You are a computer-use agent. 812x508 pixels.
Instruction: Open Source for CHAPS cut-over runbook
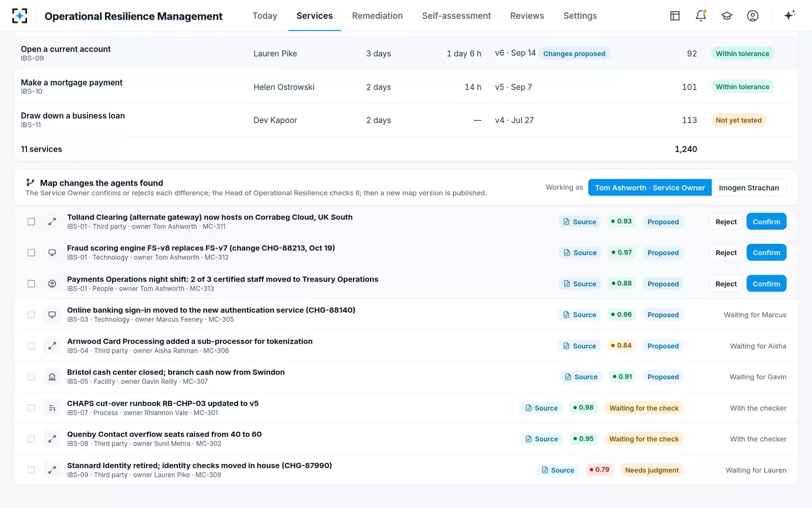541,408
